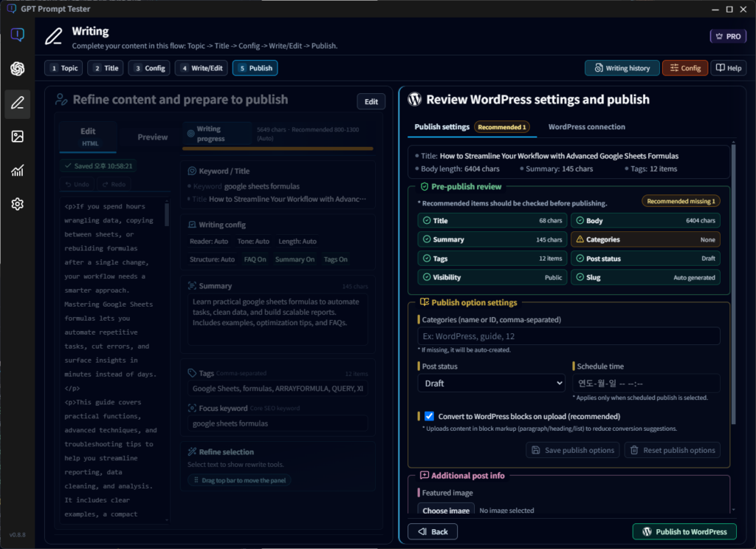
Task: Open the image panel from the sidebar
Action: click(x=17, y=137)
